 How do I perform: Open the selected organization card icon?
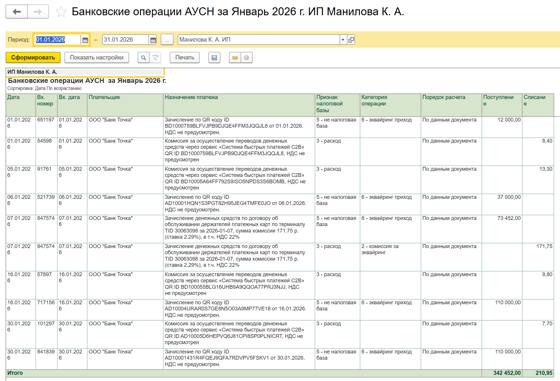point(351,40)
